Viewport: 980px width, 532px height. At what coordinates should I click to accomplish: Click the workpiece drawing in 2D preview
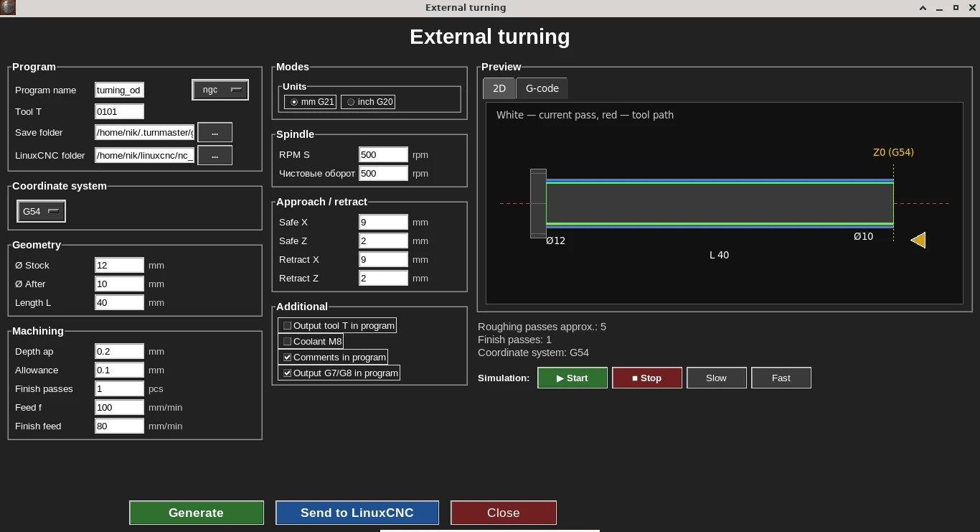pyautogui.click(x=720, y=203)
